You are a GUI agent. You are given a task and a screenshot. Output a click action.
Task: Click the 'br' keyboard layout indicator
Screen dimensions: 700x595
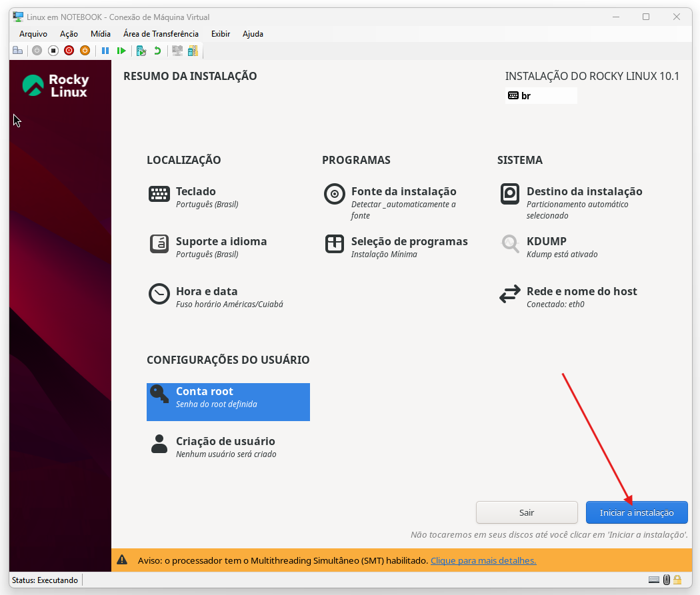coord(541,96)
